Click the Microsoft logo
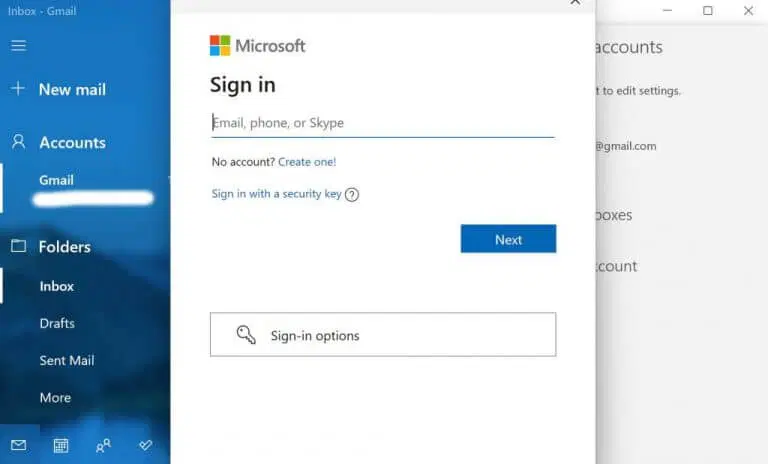 coord(258,46)
